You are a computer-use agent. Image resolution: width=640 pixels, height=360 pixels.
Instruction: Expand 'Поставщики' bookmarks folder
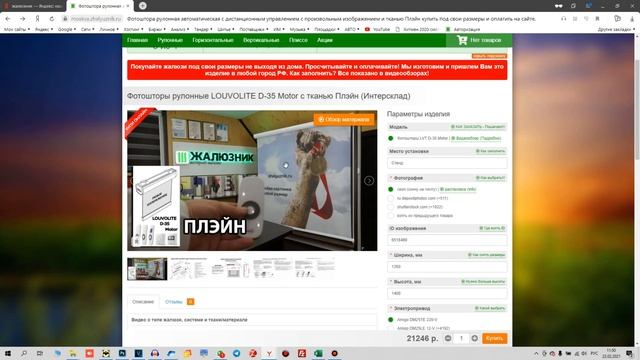tap(254, 29)
